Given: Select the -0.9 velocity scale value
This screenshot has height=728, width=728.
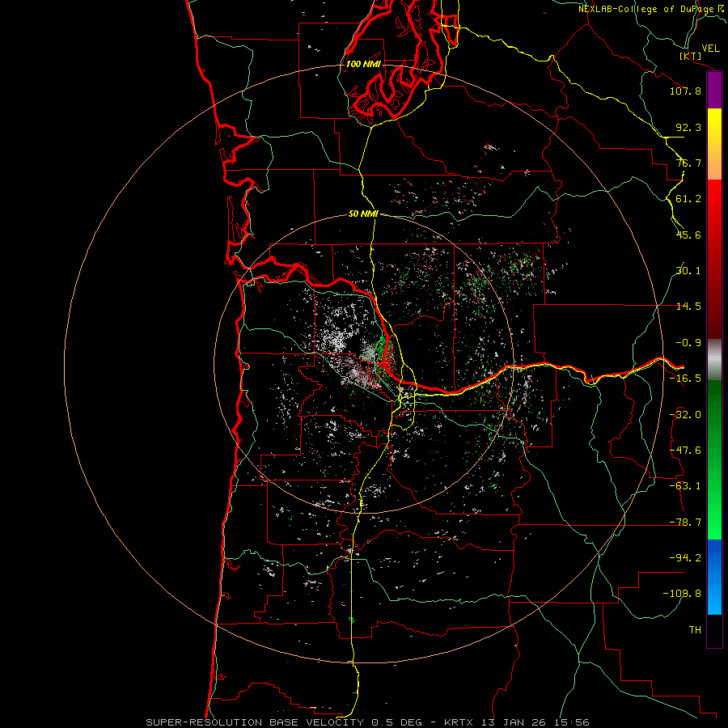Looking at the screenshot, I should [x=688, y=343].
